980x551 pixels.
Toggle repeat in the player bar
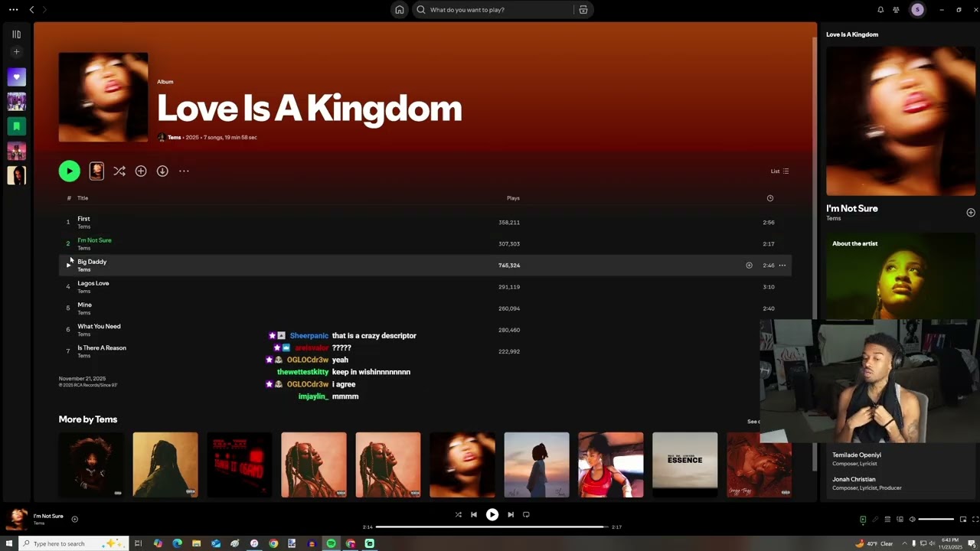(526, 515)
